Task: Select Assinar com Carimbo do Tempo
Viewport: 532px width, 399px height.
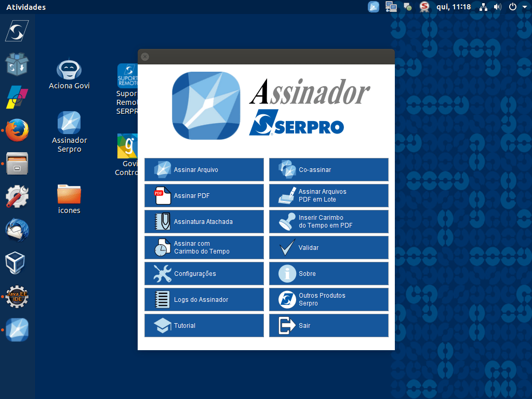Action: (x=204, y=248)
